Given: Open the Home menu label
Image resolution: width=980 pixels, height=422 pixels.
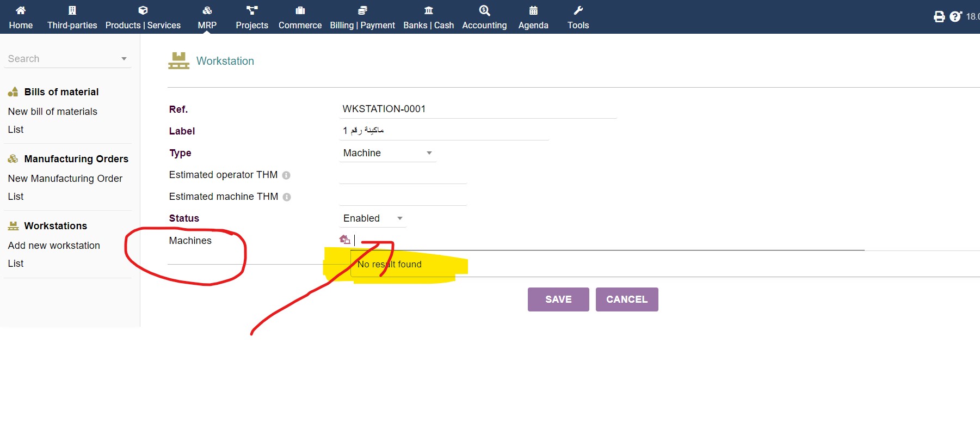Looking at the screenshot, I should (21, 25).
